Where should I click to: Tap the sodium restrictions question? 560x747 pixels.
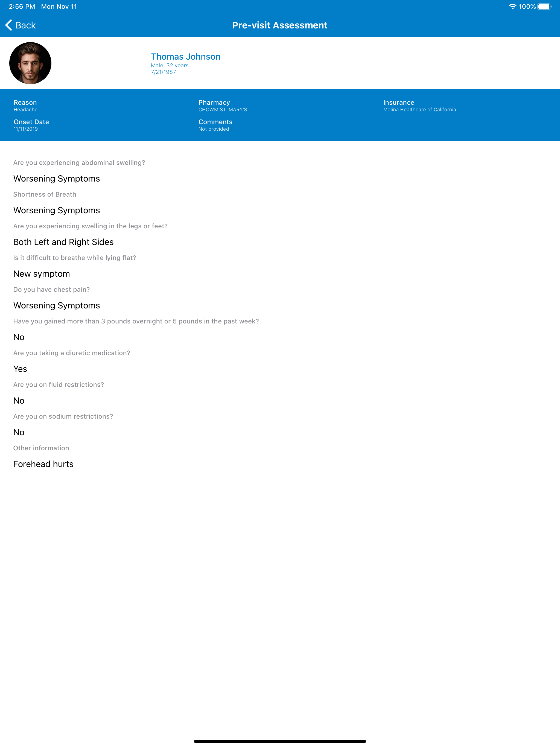coord(63,417)
